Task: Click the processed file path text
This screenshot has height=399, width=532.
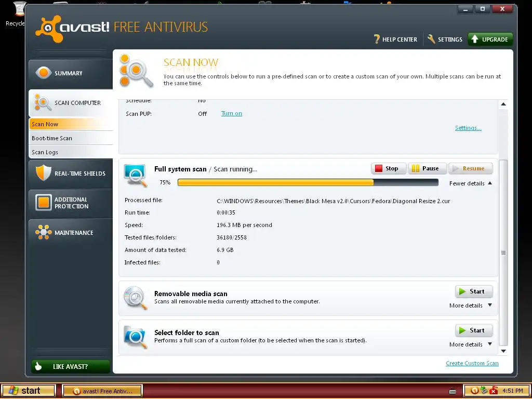Action: coord(333,201)
